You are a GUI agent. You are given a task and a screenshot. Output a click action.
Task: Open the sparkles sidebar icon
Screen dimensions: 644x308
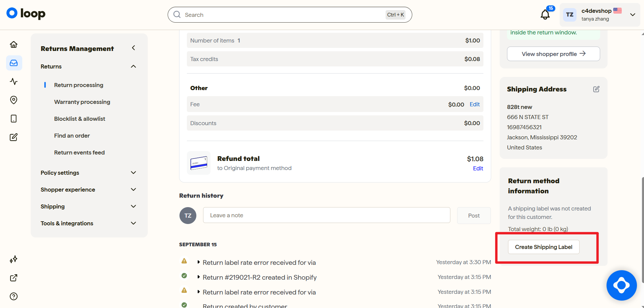(x=14, y=259)
